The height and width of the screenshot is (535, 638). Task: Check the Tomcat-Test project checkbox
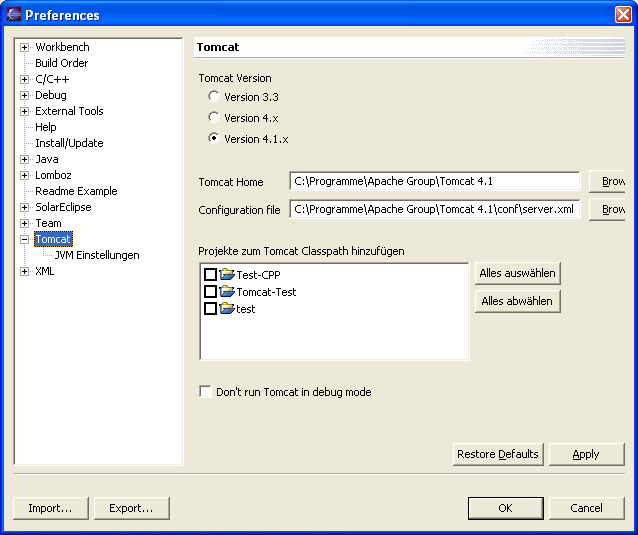[x=210, y=292]
